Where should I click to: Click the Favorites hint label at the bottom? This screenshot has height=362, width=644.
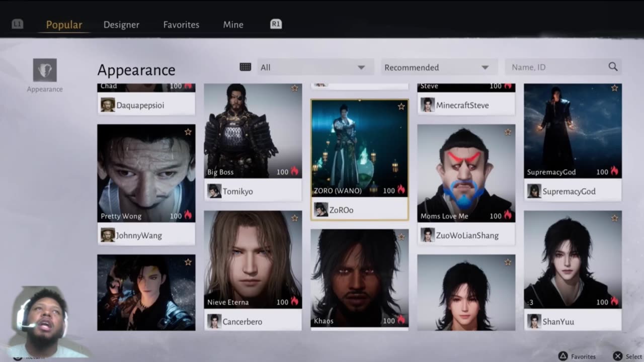tap(583, 356)
